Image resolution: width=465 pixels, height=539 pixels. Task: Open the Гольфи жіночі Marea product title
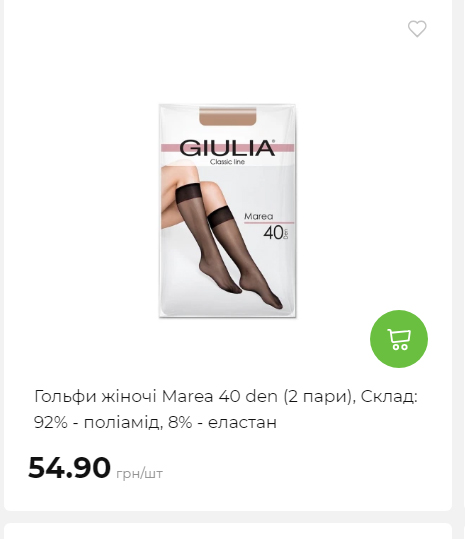[226, 409]
